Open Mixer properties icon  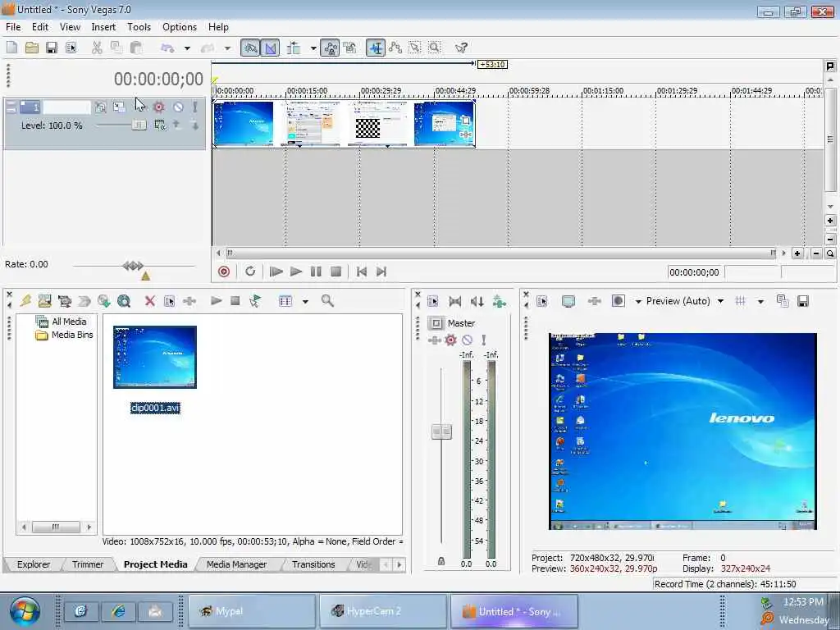point(433,302)
